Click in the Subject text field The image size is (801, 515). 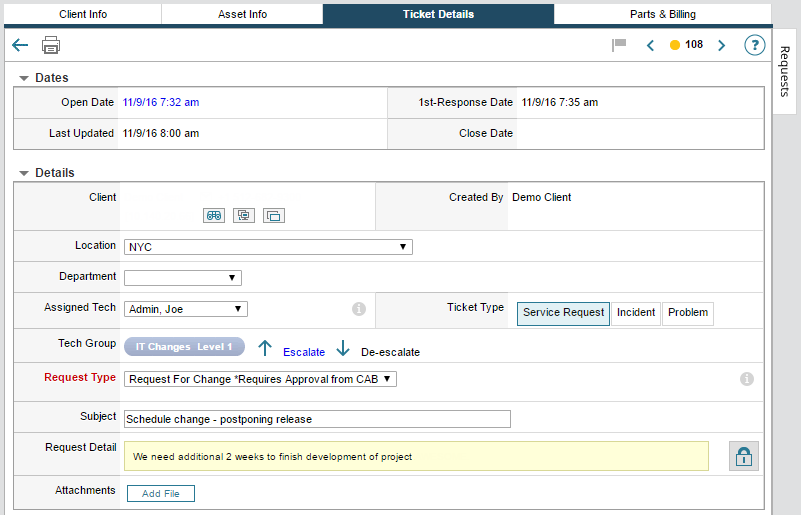point(317,419)
